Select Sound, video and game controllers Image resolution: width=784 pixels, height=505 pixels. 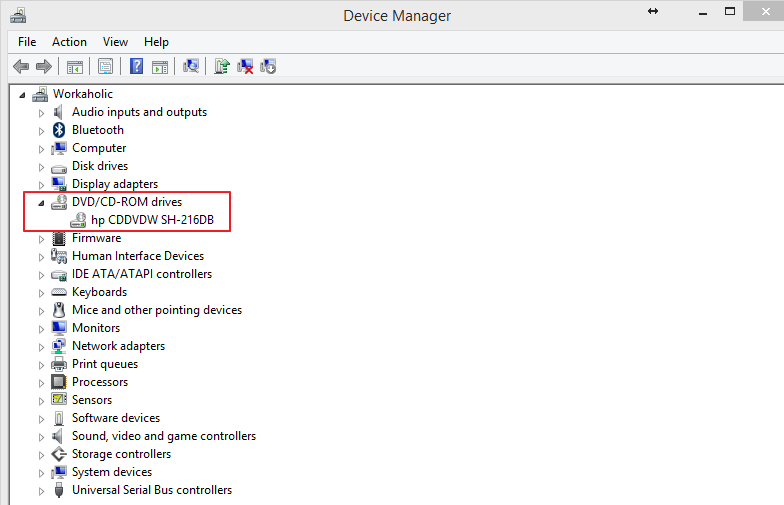164,436
